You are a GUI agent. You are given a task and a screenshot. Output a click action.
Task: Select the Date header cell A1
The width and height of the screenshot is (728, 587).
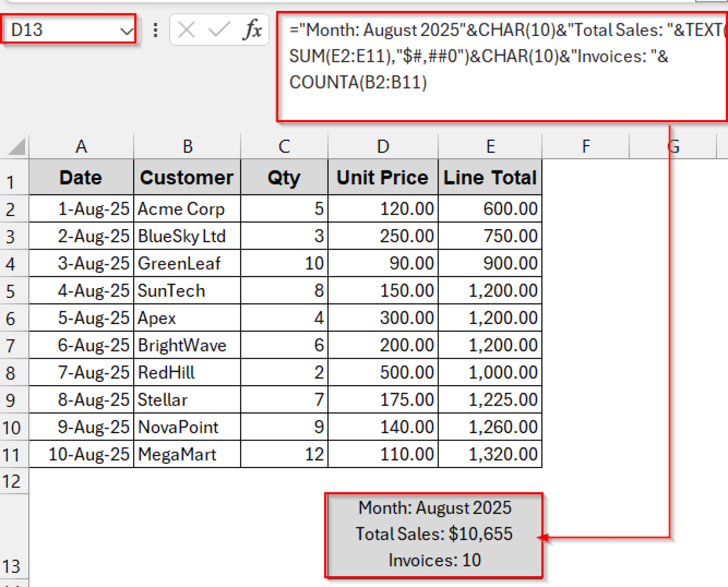(x=81, y=177)
